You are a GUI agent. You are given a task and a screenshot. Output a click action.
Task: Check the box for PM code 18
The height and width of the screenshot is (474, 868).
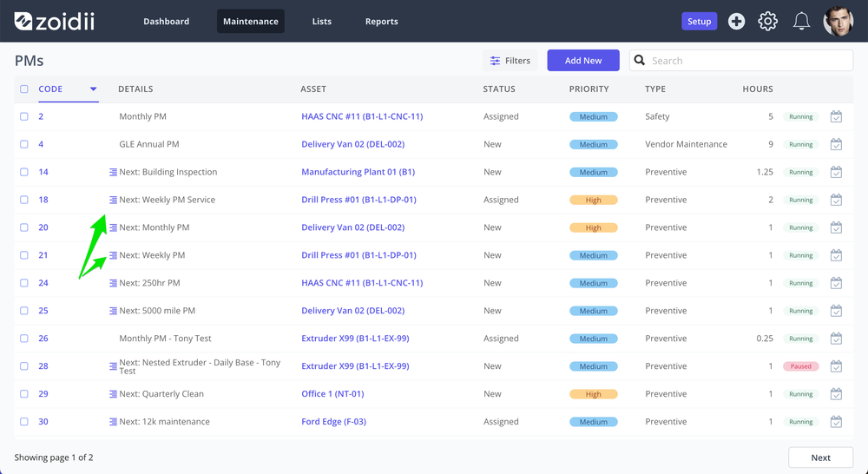tap(23, 200)
